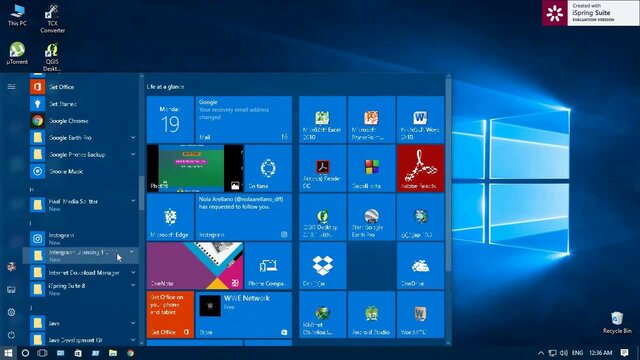Open user account picture in Start
Screen dimensions: 640x360
(x=11, y=267)
